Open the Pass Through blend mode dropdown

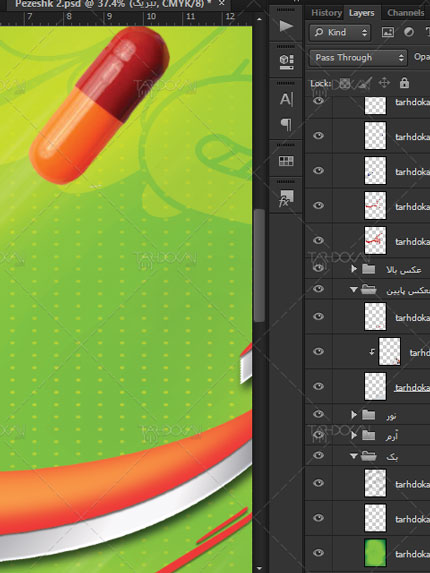[x=358, y=58]
